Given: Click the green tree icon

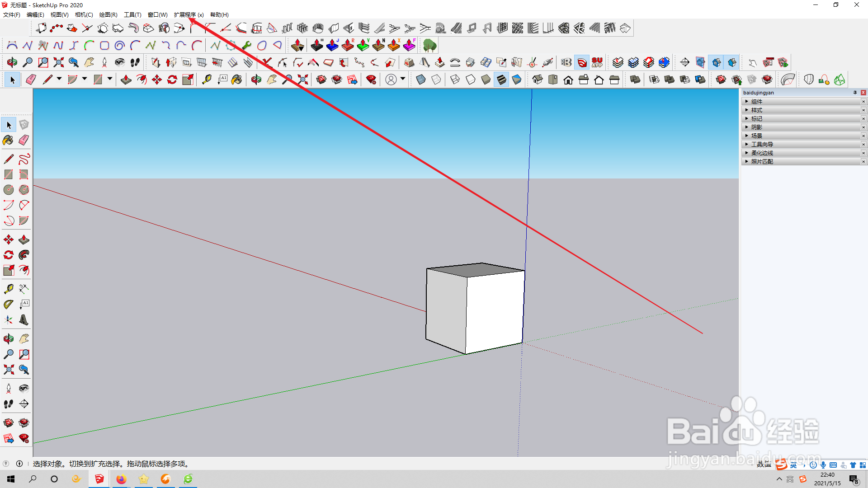Looking at the screenshot, I should (x=429, y=45).
